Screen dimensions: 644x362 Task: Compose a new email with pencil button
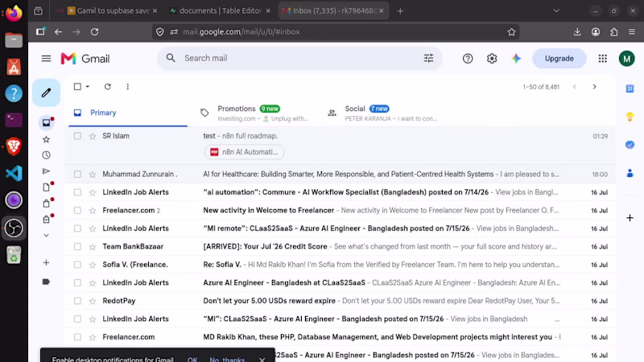click(46, 93)
